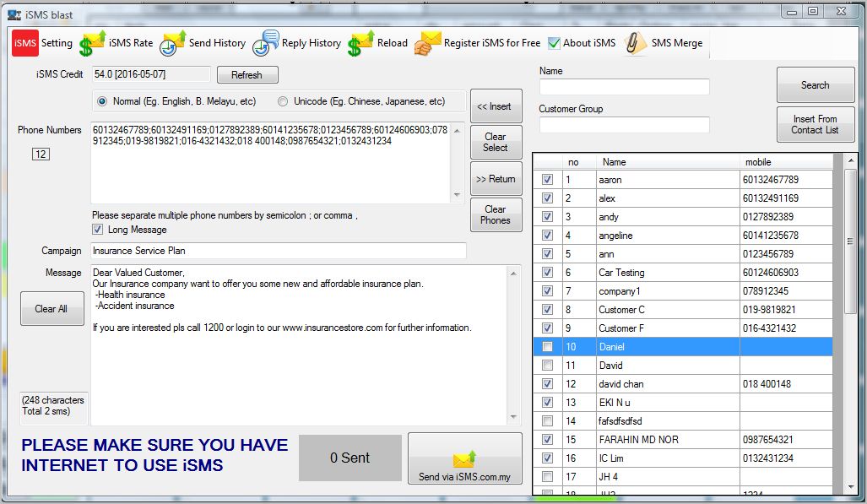Click the 12 phone count box
This screenshot has width=867, height=504.
[x=41, y=154]
